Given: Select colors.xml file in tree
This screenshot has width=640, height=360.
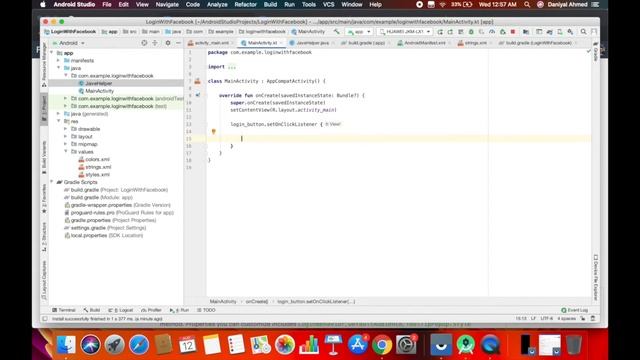Looking at the screenshot, I should [x=98, y=159].
